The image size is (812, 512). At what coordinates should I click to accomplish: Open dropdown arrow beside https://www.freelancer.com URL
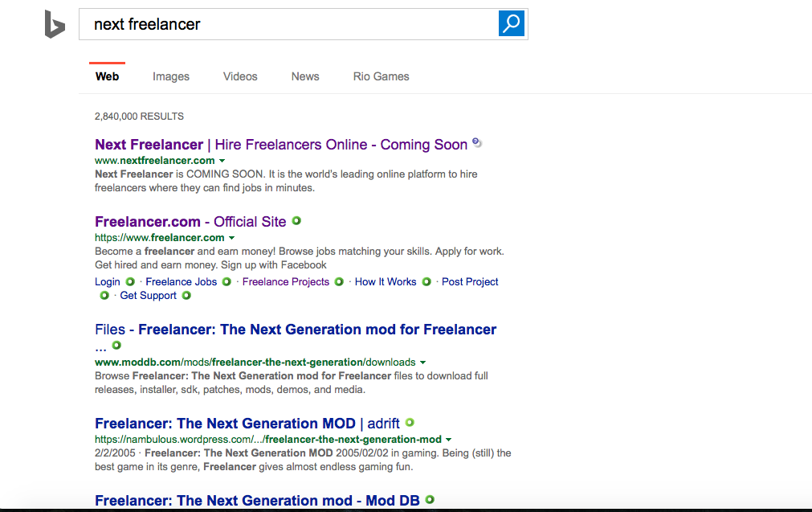[232, 238]
